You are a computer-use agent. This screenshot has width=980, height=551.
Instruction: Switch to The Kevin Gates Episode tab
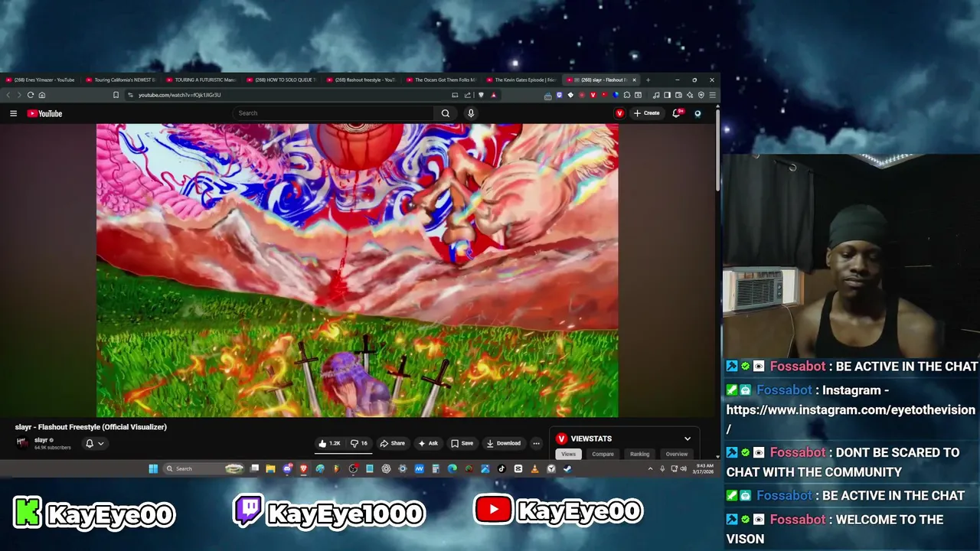521,80
